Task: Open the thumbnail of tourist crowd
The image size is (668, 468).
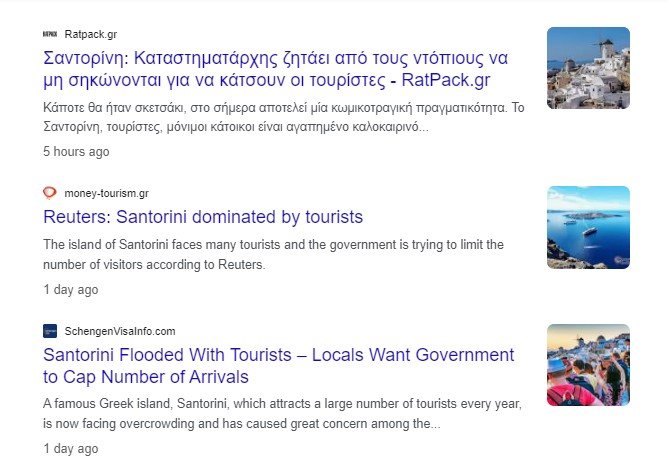Action: [588, 365]
